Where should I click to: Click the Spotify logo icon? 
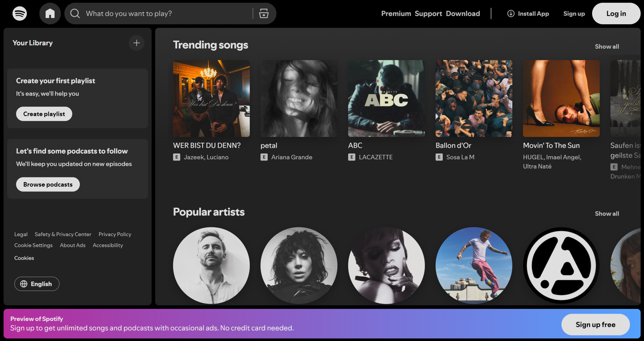tap(20, 13)
